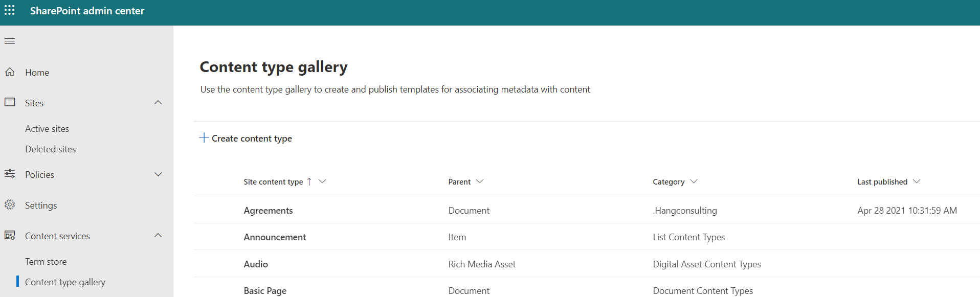This screenshot has width=980, height=297.
Task: Click the Sites icon in the navigation
Action: 9,102
